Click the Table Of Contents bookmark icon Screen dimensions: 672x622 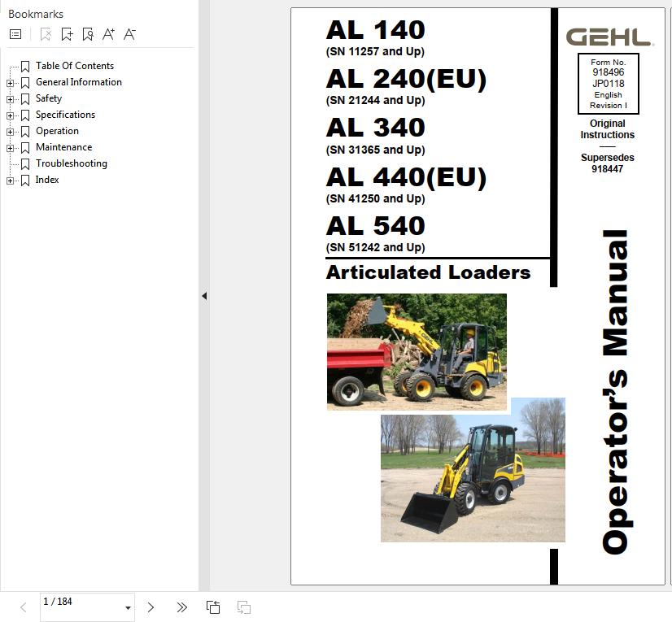pyautogui.click(x=25, y=67)
